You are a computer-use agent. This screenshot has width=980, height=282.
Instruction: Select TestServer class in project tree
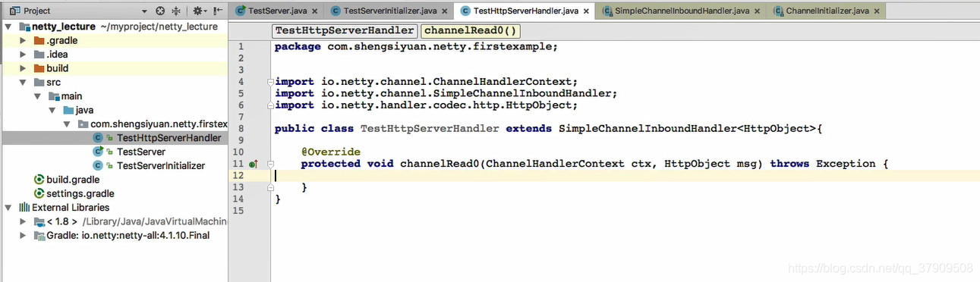click(140, 152)
